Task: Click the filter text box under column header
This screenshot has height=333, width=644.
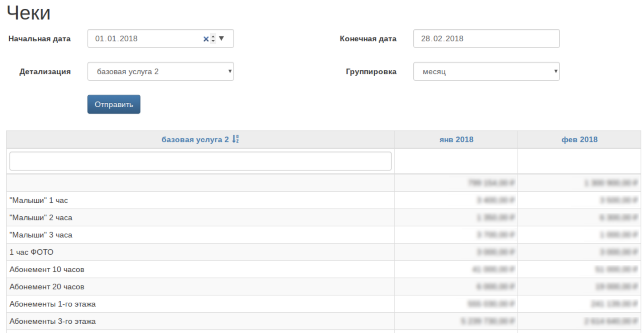Action: tap(200, 161)
